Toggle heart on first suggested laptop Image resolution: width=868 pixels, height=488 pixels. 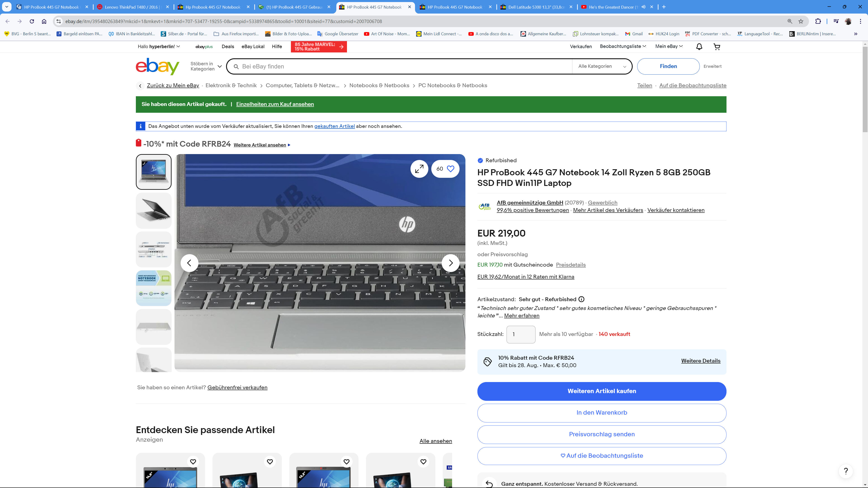[193, 461]
